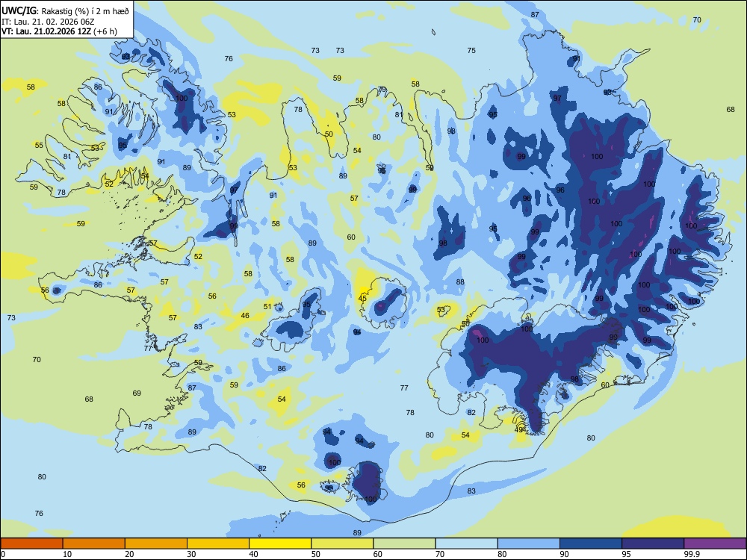Click the 10–20 orange legend segment
747x560 pixels.
point(94,544)
